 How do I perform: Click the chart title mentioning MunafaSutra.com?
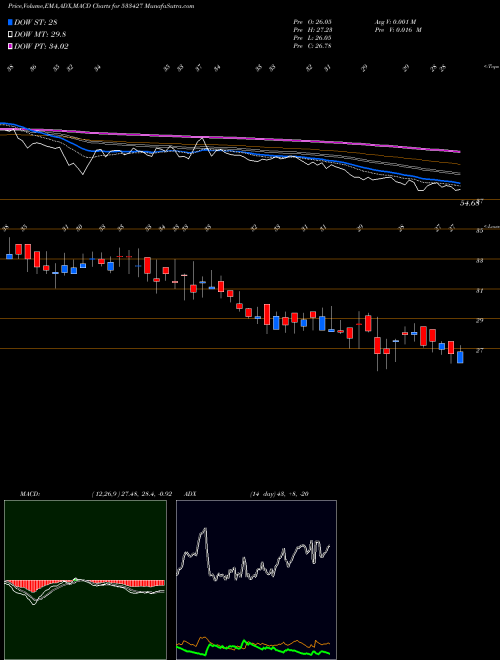click(101, 7)
